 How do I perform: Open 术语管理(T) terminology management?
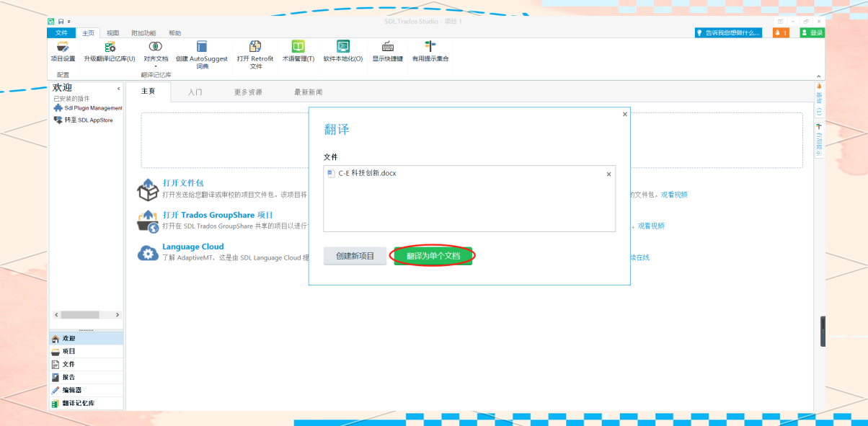298,51
